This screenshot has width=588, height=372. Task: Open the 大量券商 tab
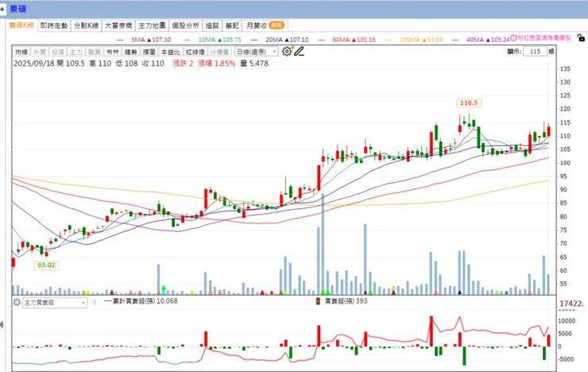click(118, 25)
